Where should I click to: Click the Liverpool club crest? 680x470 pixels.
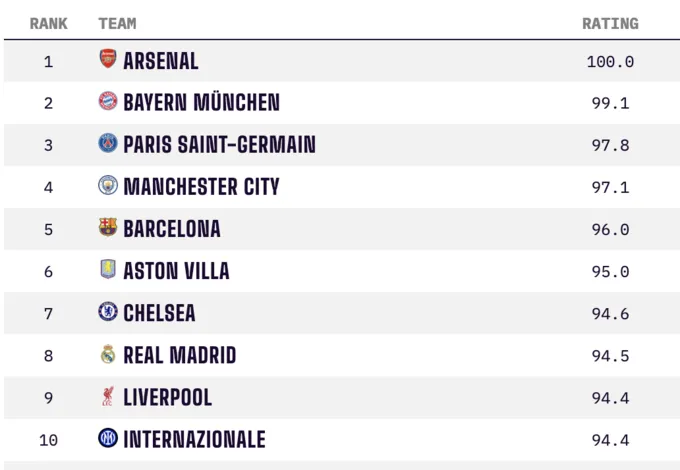point(108,397)
